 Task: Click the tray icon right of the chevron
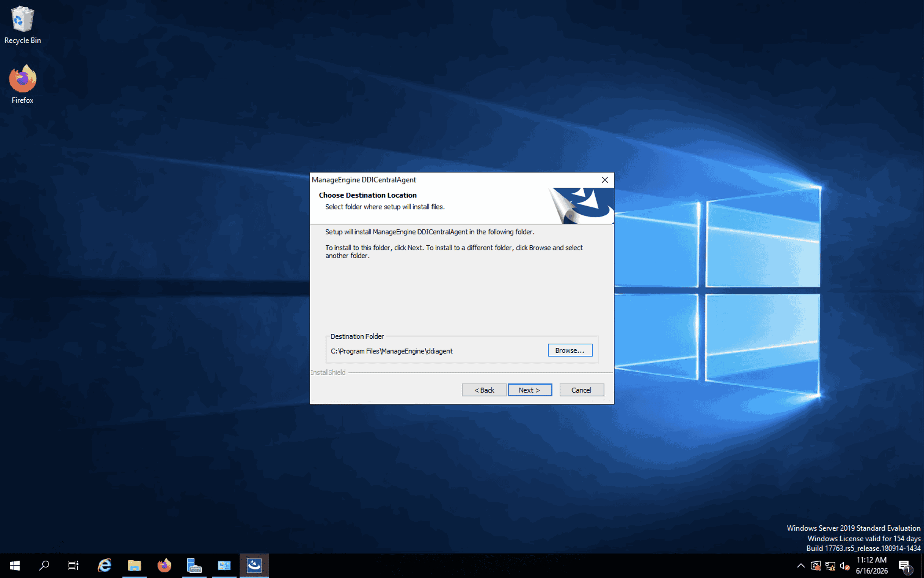pos(816,566)
